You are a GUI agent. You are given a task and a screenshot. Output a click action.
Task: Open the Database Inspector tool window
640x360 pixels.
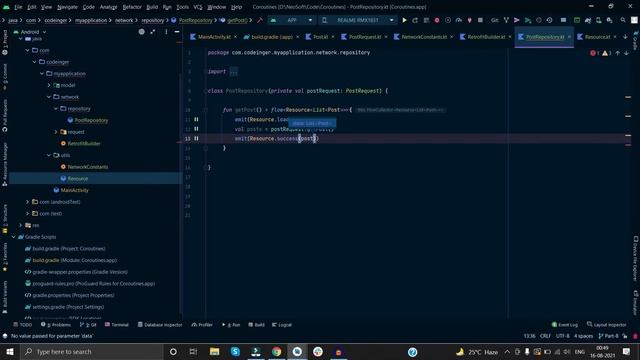160,325
